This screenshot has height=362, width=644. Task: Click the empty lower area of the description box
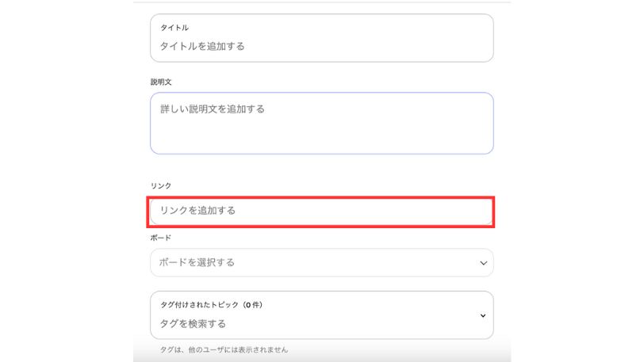tap(321, 139)
